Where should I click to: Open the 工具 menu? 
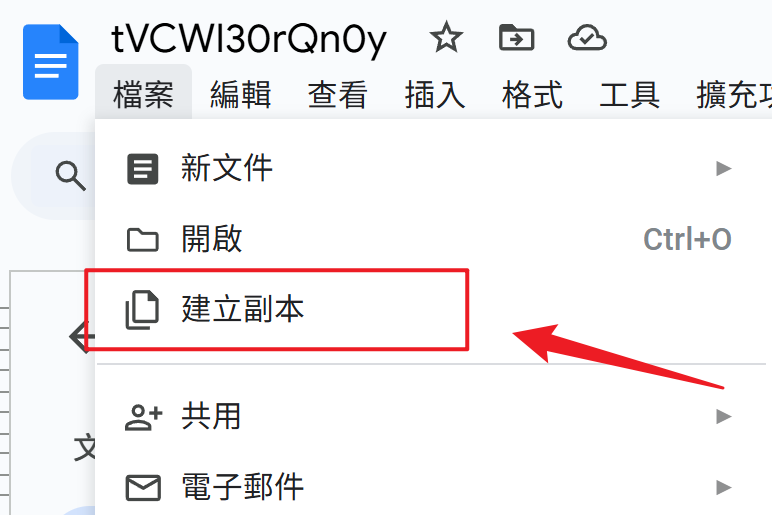tap(629, 94)
